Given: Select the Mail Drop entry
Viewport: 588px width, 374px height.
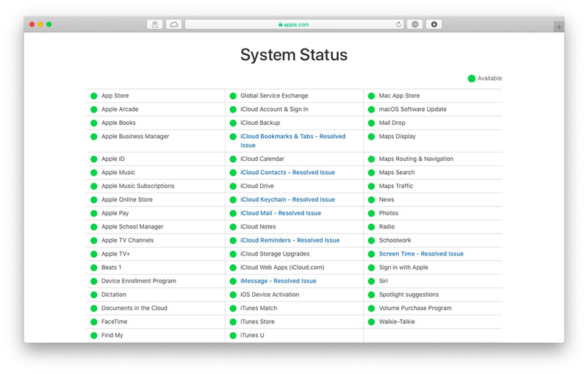Looking at the screenshot, I should (x=392, y=123).
